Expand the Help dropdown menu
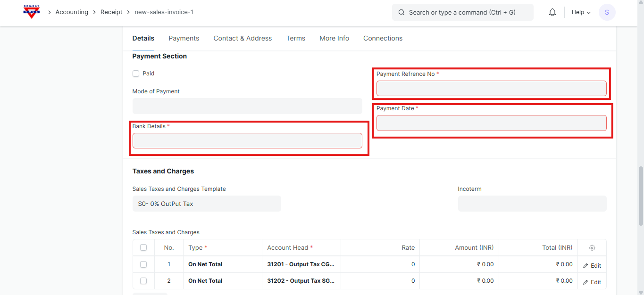644x295 pixels. (x=581, y=12)
